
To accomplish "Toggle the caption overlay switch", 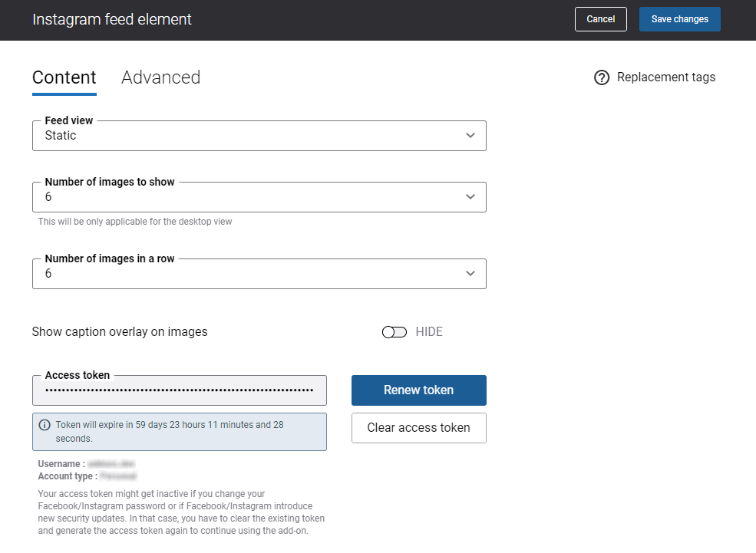I will click(395, 332).
